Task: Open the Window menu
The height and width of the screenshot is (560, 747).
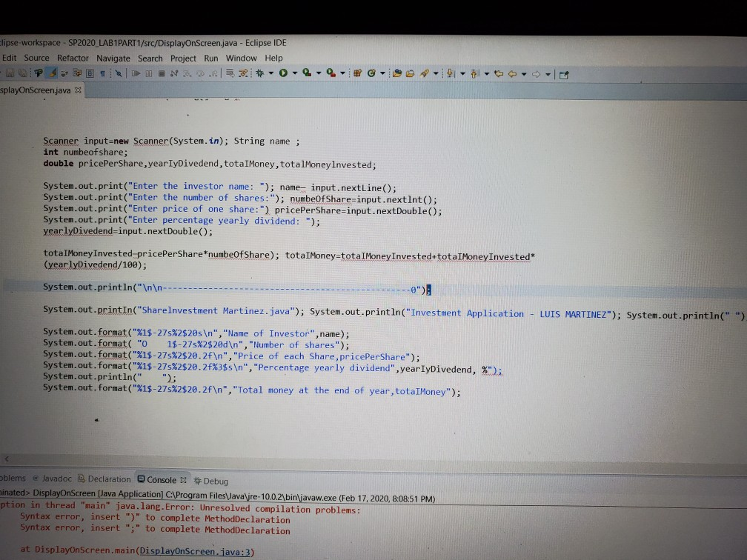Action: pos(241,58)
